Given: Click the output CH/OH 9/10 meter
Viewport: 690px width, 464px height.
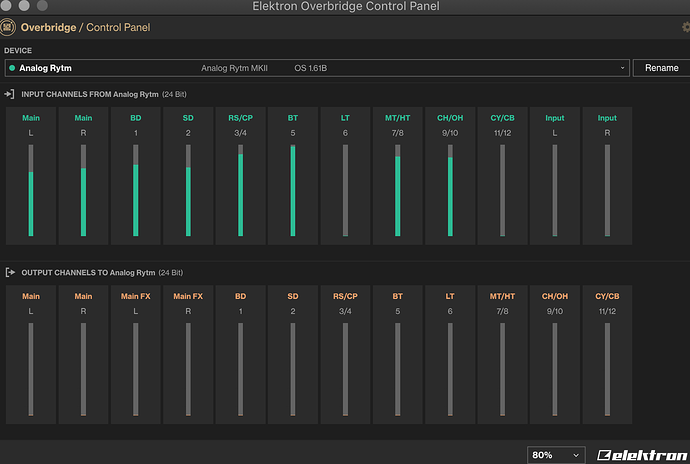Looking at the screenshot, I should tap(555, 369).
